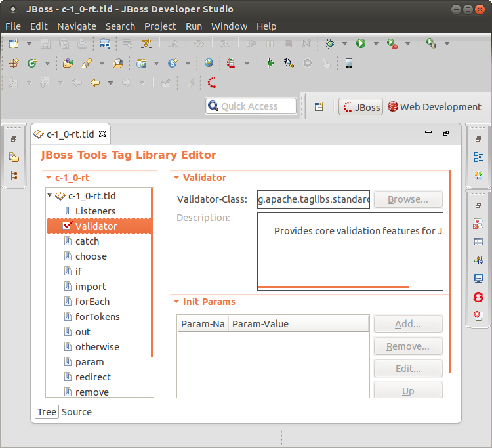
Task: Close the c-1_0-rt.tld editor tab
Action: [102, 134]
